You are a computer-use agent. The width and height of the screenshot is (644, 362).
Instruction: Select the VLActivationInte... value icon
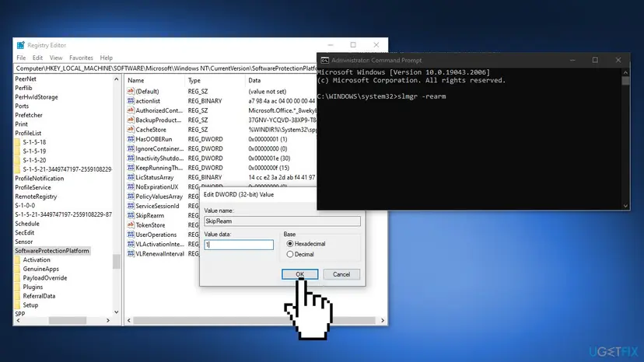click(131, 244)
